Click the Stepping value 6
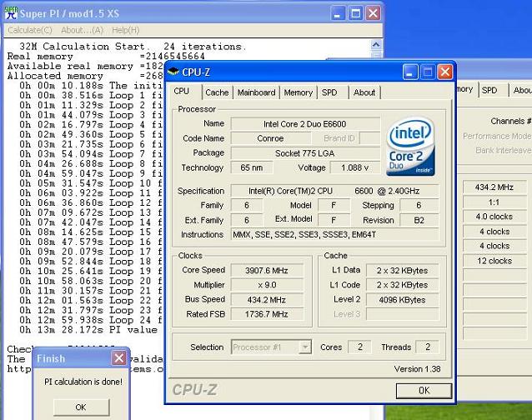 pyautogui.click(x=419, y=205)
